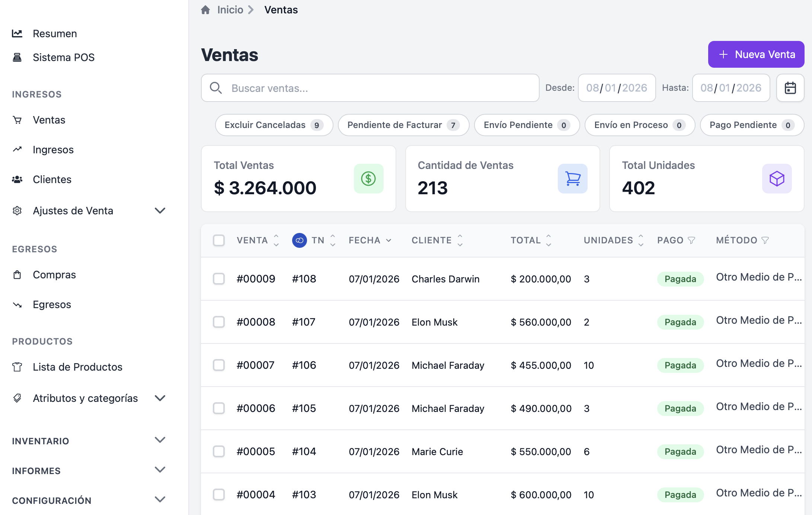This screenshot has width=812, height=515.
Task: Check the row checkbox for sale #00009
Action: 219,279
